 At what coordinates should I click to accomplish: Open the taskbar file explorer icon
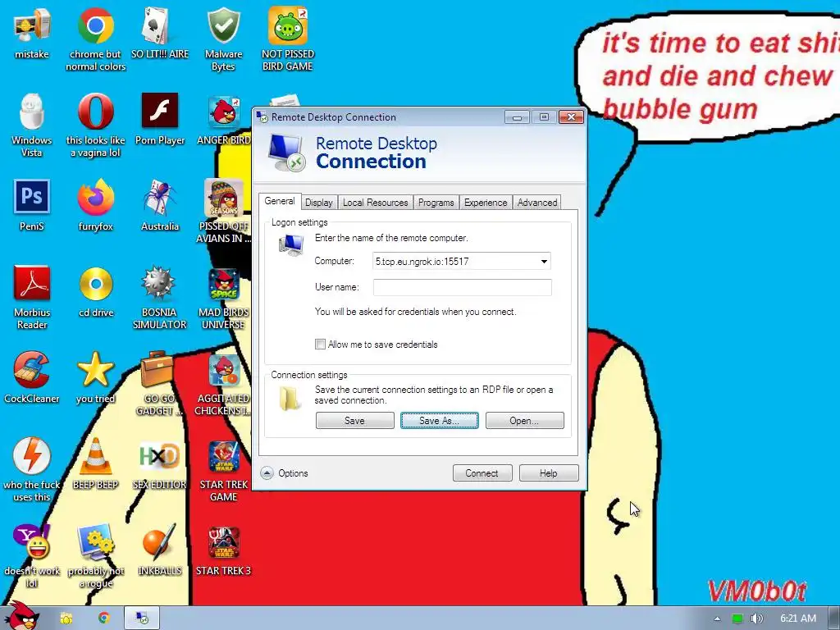(x=66, y=619)
